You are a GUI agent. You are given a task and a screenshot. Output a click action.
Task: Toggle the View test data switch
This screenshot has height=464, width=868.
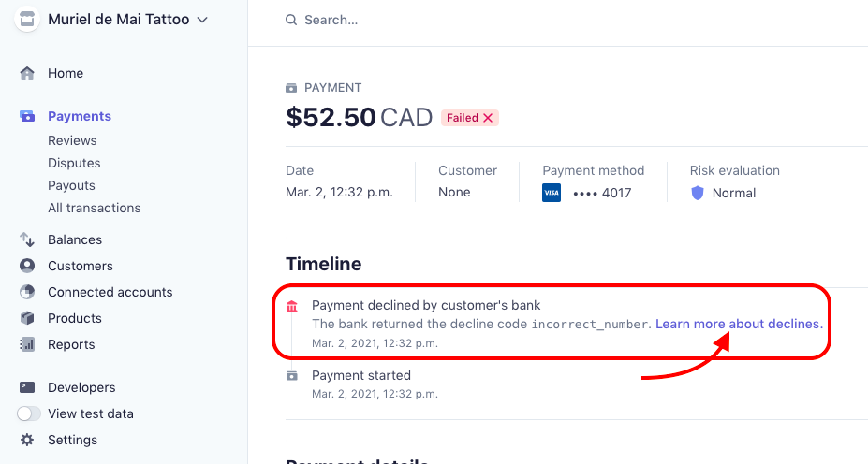(x=29, y=413)
